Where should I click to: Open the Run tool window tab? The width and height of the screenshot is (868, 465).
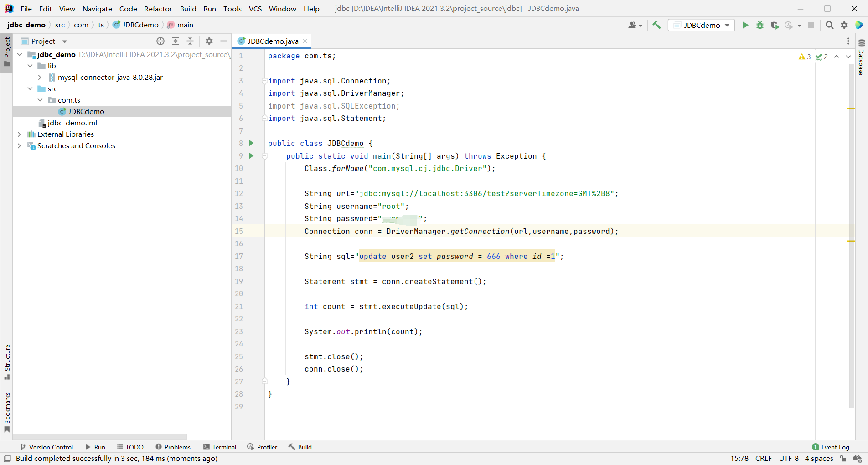click(x=95, y=447)
